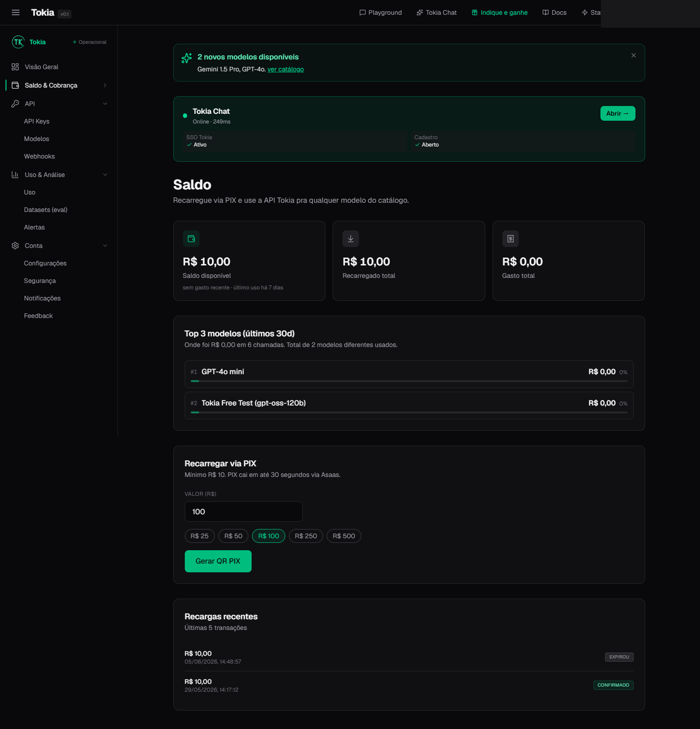Click the sparkles icon in new models banner
Image resolution: width=700 pixels, height=729 pixels.
tap(187, 58)
